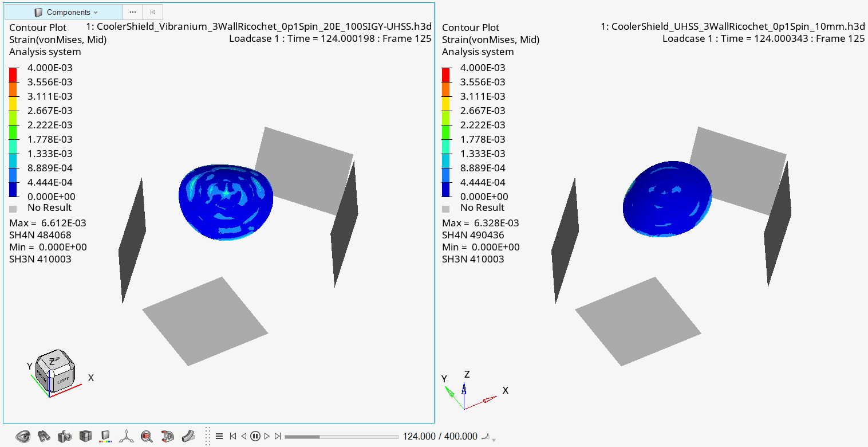This screenshot has width=868, height=447.
Task: Click legend value 4.444E-04 in right window
Action: click(x=483, y=182)
